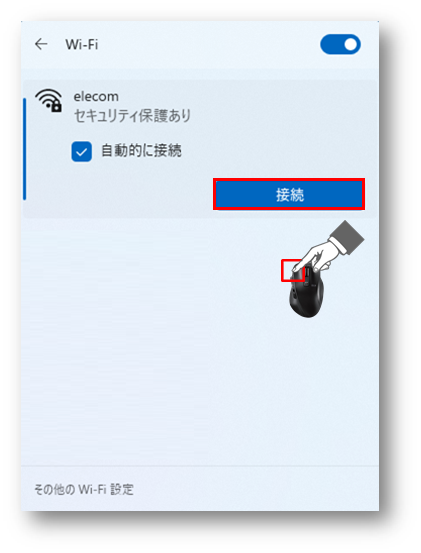The image size is (421, 553).
Task: Go back using the left arrow
Action: point(41,44)
